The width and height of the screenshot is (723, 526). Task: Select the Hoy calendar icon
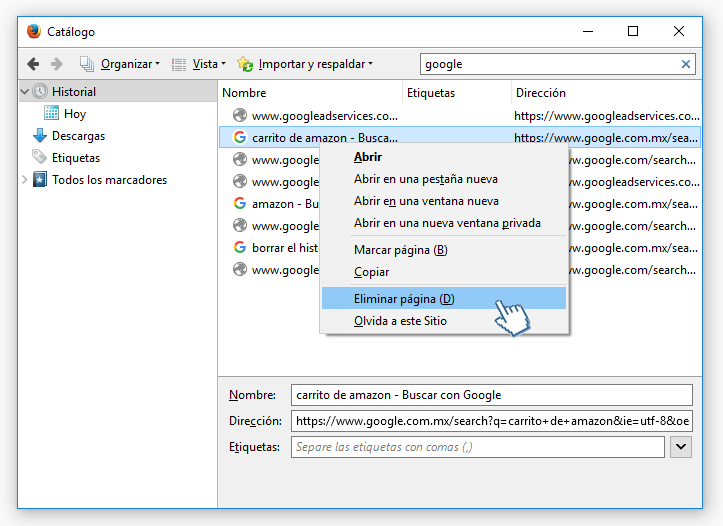click(x=52, y=113)
